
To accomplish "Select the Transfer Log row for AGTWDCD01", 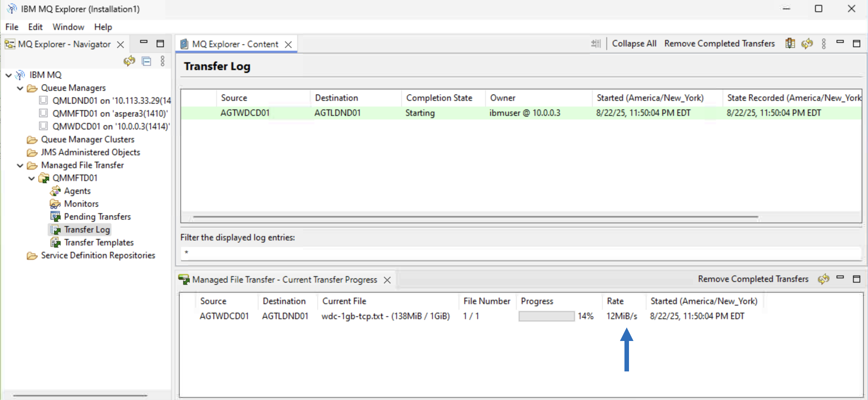I will [521, 113].
